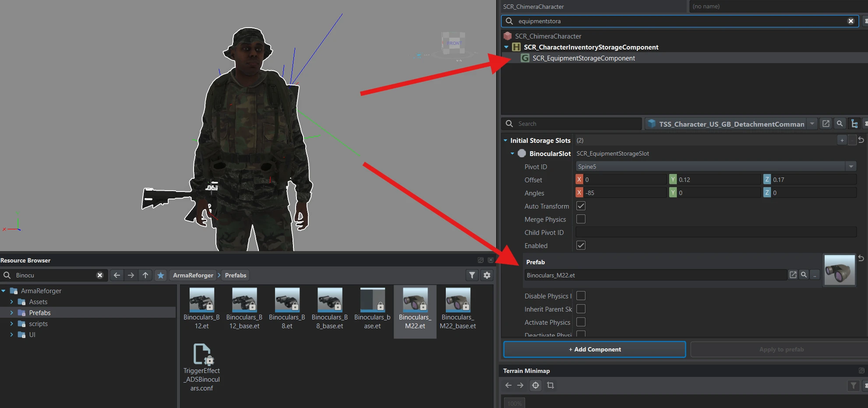
Task: Go forward in Terrain Minimap
Action: coord(520,385)
